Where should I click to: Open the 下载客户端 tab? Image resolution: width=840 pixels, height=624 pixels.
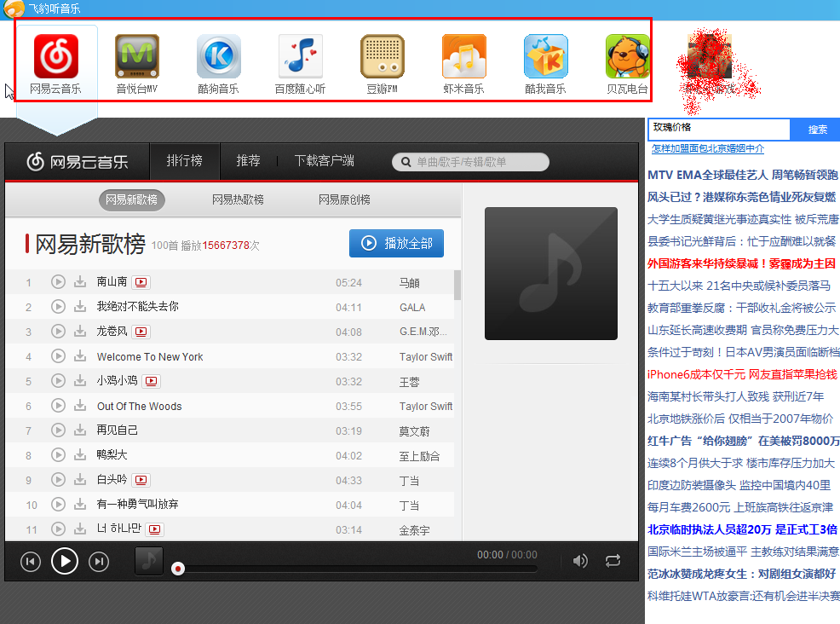324,161
